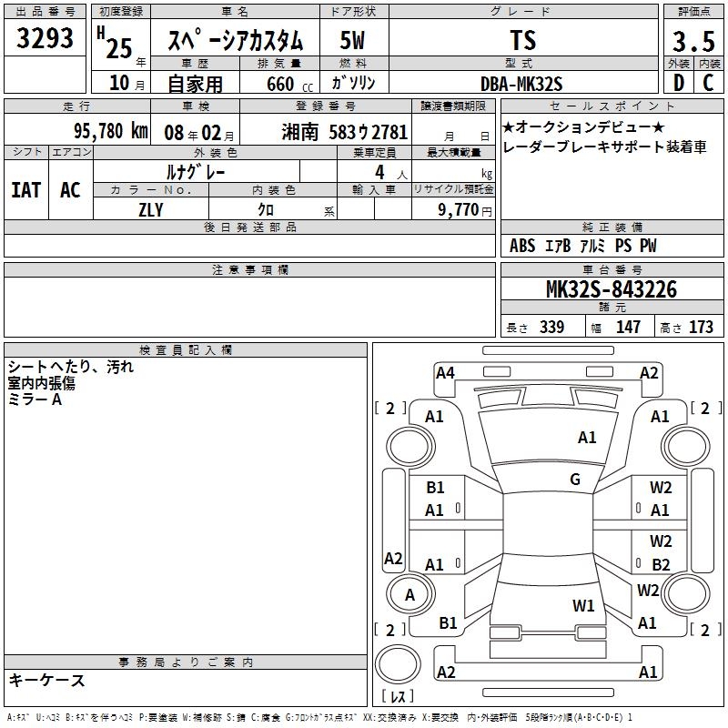Select G windshield mark on diagram

pos(575,479)
